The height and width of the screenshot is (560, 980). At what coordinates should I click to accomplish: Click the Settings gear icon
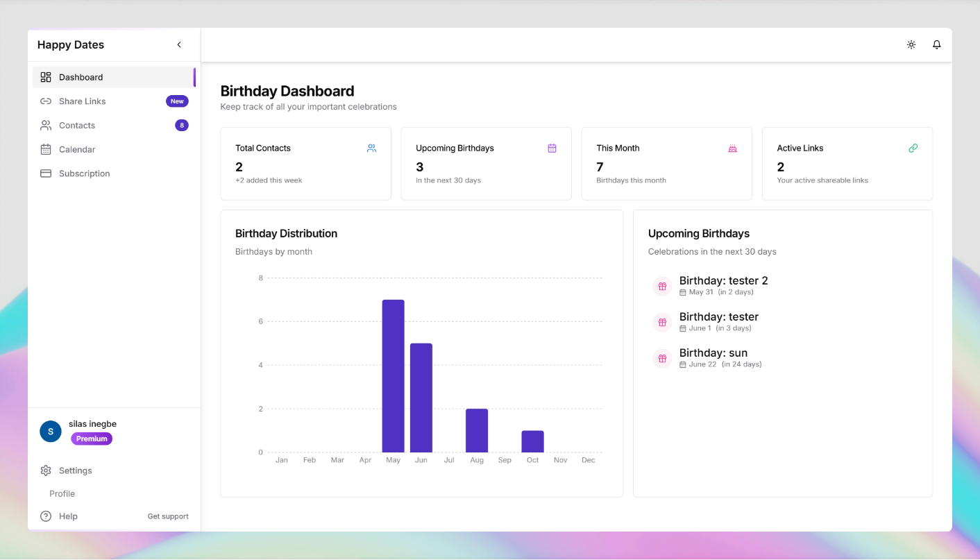pyautogui.click(x=46, y=470)
